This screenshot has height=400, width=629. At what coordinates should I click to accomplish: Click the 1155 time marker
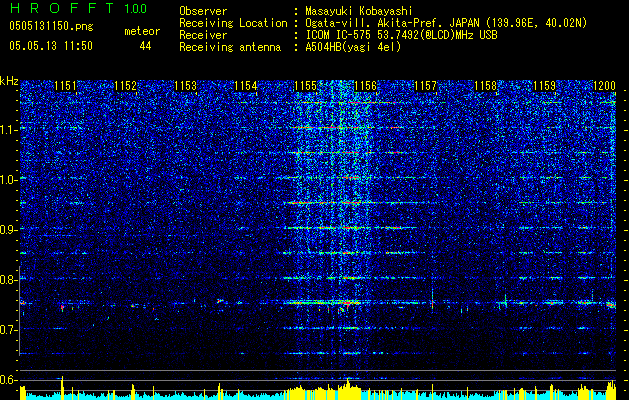coord(306,85)
